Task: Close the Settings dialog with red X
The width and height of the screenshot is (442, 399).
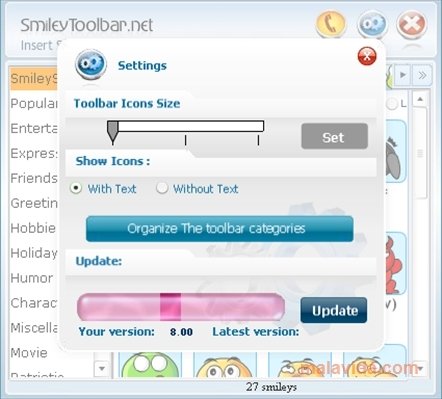Action: click(367, 56)
